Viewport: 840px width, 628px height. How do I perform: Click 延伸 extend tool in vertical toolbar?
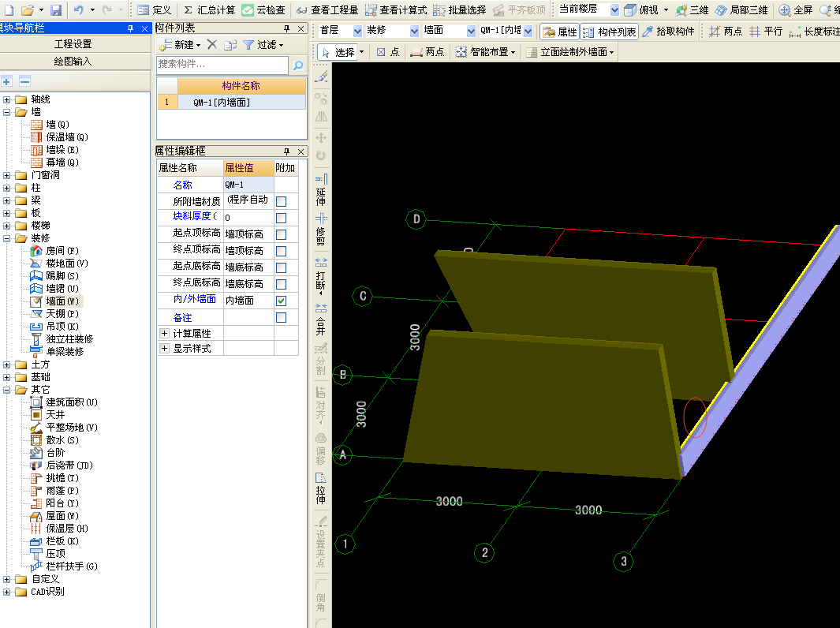[321, 189]
